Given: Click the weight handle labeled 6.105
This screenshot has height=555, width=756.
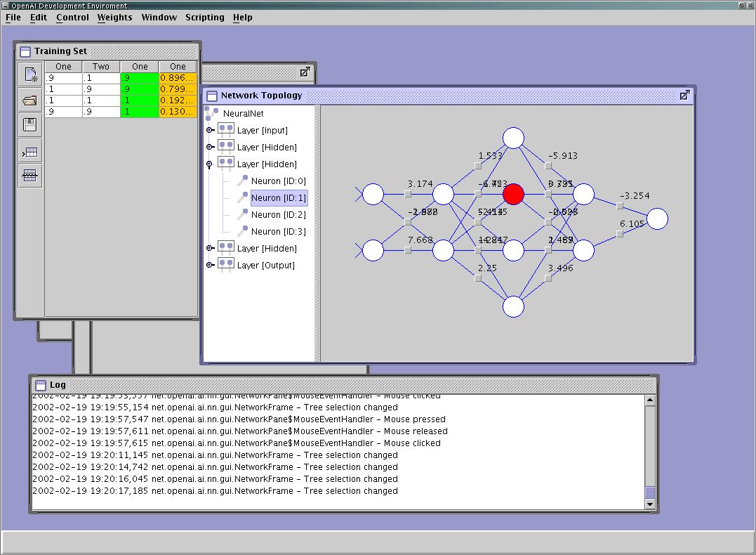Looking at the screenshot, I should 620,234.
